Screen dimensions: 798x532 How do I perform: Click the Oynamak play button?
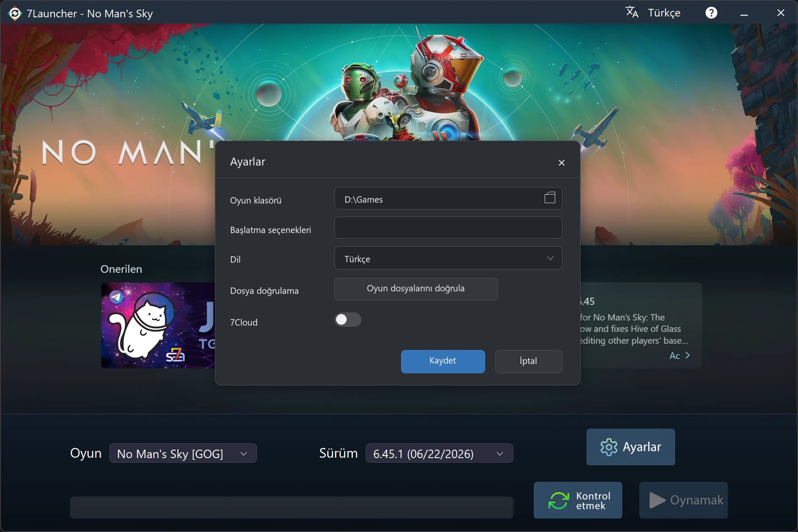click(x=684, y=500)
